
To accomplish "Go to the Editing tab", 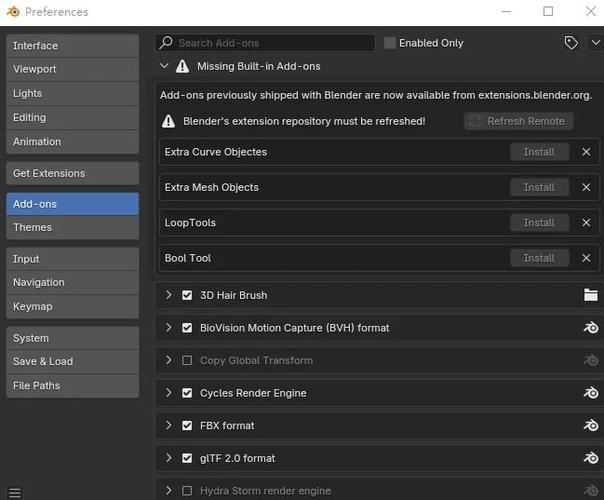I will (x=72, y=117).
